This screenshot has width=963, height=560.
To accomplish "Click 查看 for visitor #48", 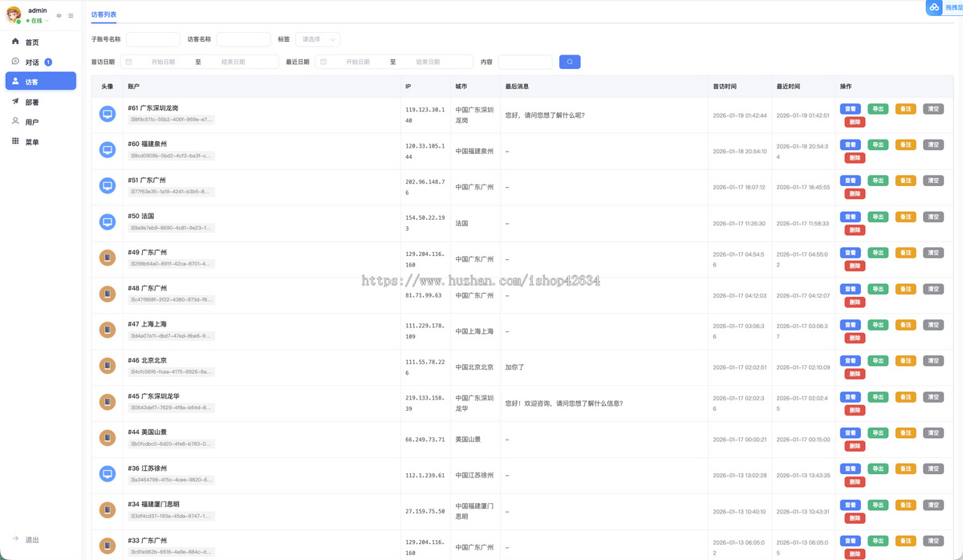I will click(x=851, y=289).
